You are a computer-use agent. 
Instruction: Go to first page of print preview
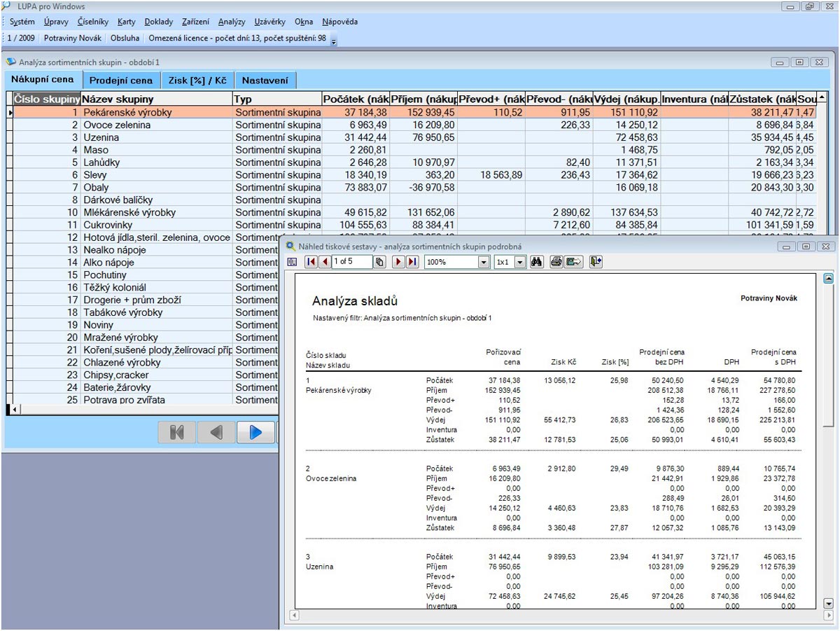[311, 261]
